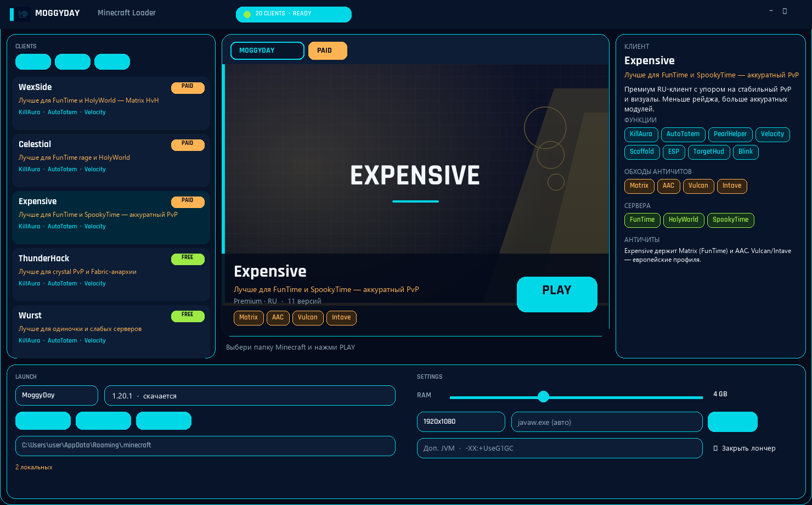Click the FunTime chip under СЕРВЕРА

coord(642,220)
